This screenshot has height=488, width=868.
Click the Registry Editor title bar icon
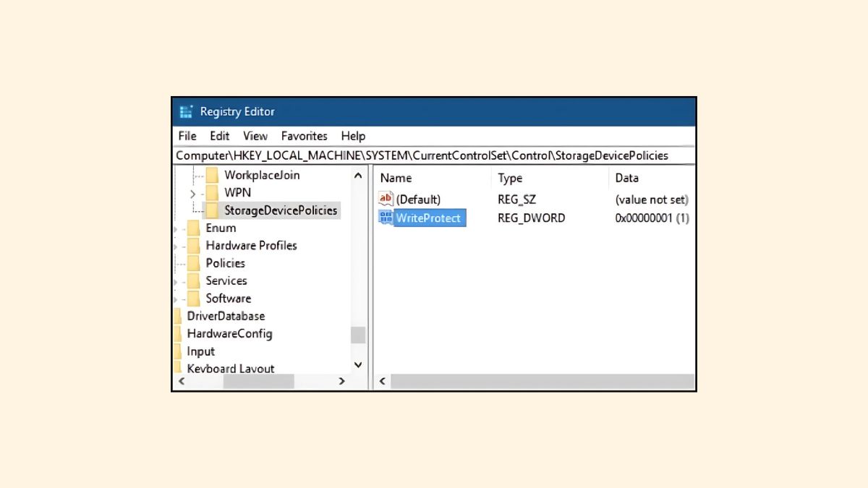point(187,111)
